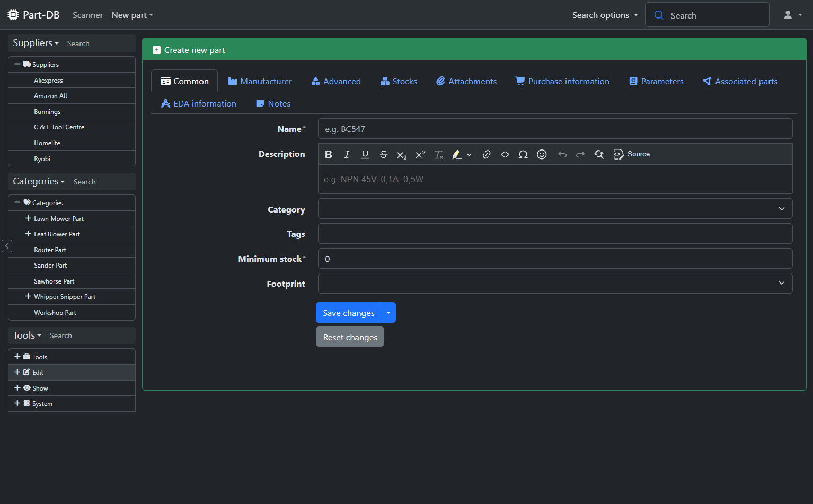The width and height of the screenshot is (813, 504).
Task: Click the Reset changes button
Action: pos(350,337)
